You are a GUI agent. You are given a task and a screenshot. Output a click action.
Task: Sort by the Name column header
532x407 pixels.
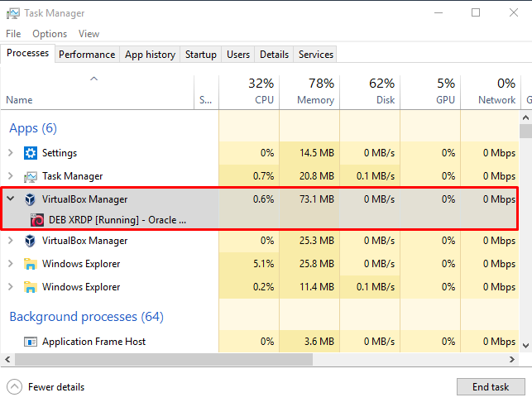click(98, 93)
